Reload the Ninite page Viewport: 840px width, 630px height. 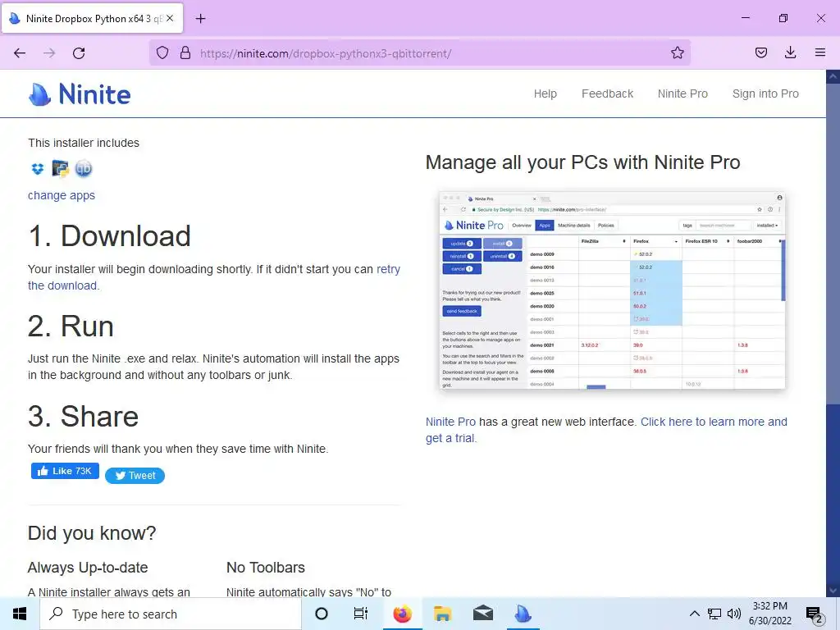click(79, 53)
